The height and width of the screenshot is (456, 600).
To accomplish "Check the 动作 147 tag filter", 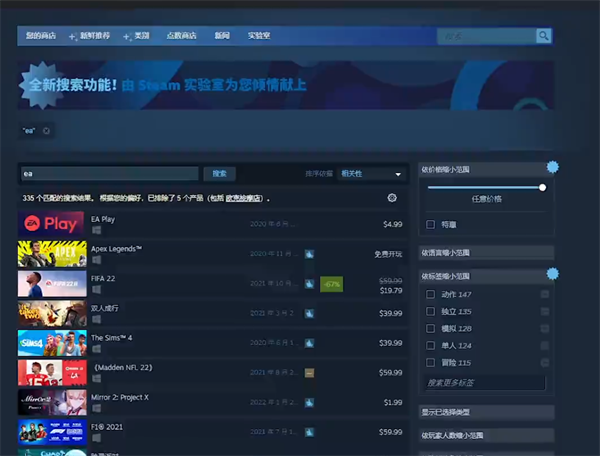I will (x=430, y=294).
